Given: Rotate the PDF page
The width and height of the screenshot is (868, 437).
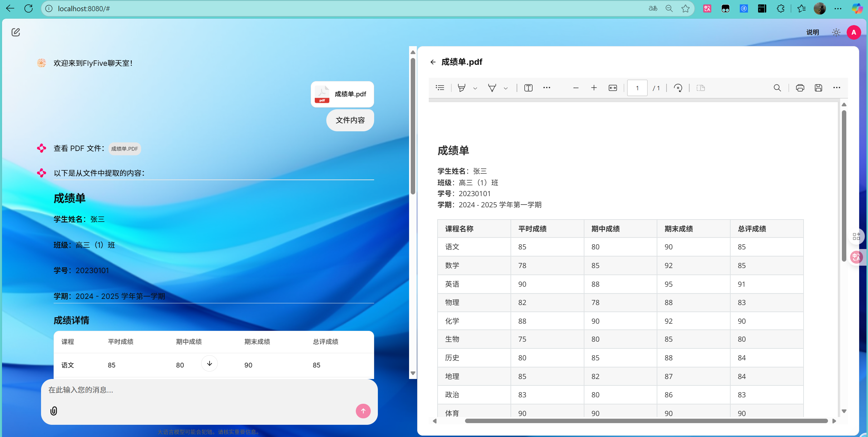Looking at the screenshot, I should pyautogui.click(x=678, y=88).
